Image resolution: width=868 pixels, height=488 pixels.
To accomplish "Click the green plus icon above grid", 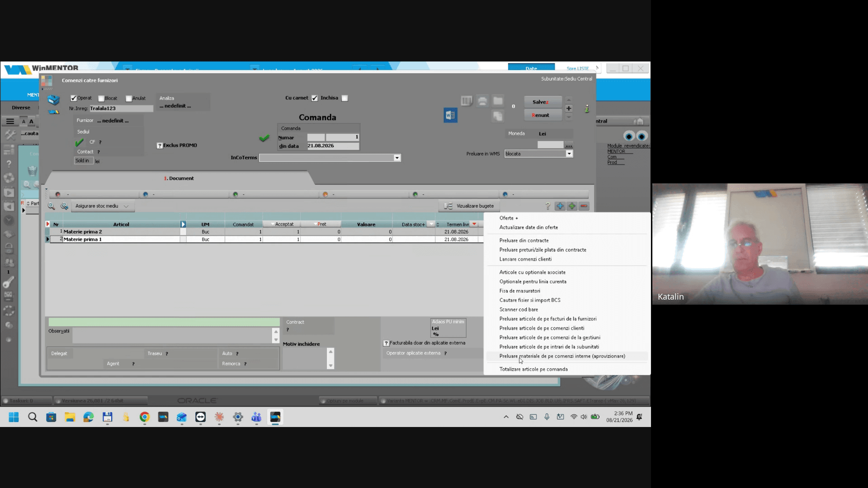I will (572, 206).
